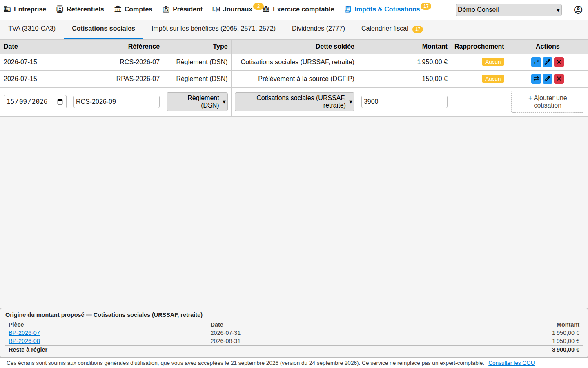Screen dimensions: 588x368
Task: Click the reconcile icon for RPAS-2026-07
Action: tap(536, 79)
